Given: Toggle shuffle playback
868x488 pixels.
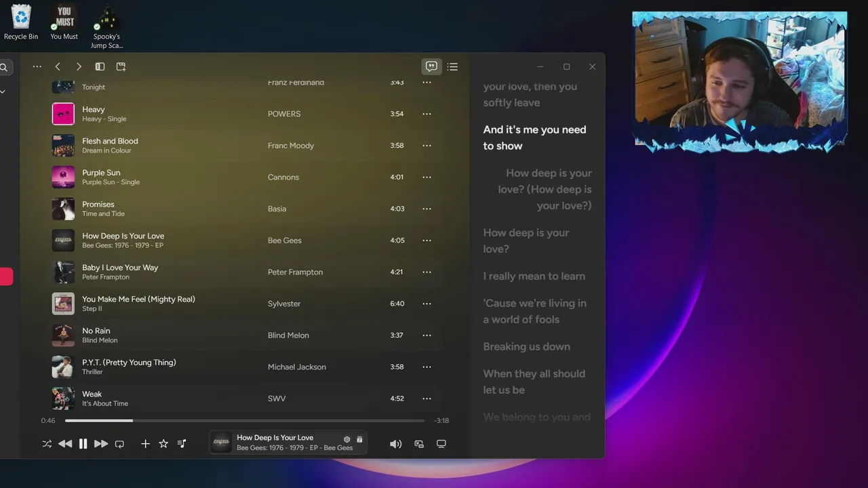Looking at the screenshot, I should tap(47, 444).
